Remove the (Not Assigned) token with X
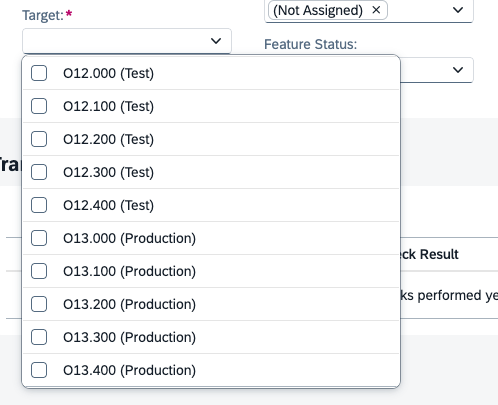 point(376,10)
